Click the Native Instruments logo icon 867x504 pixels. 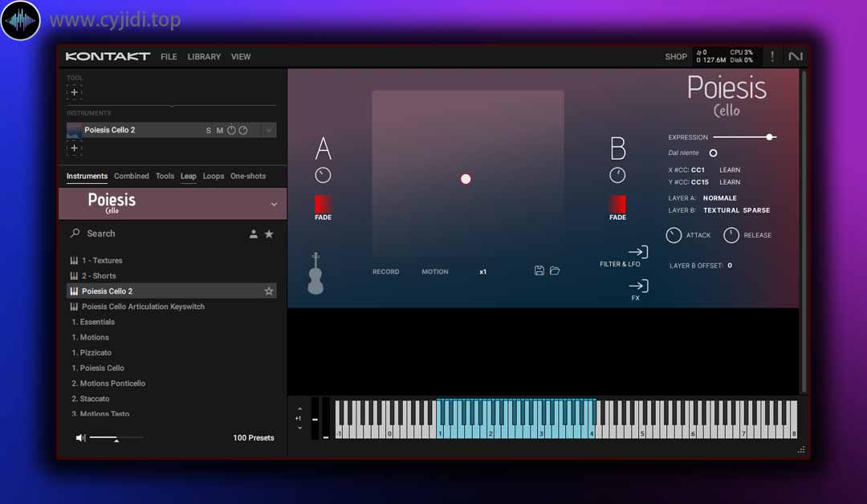coord(795,56)
